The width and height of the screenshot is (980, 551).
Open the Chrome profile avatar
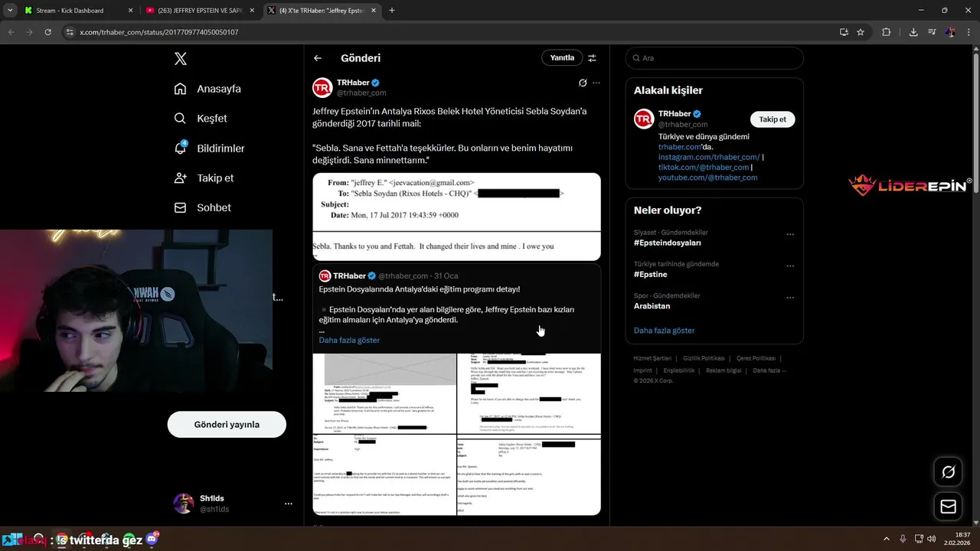click(950, 32)
